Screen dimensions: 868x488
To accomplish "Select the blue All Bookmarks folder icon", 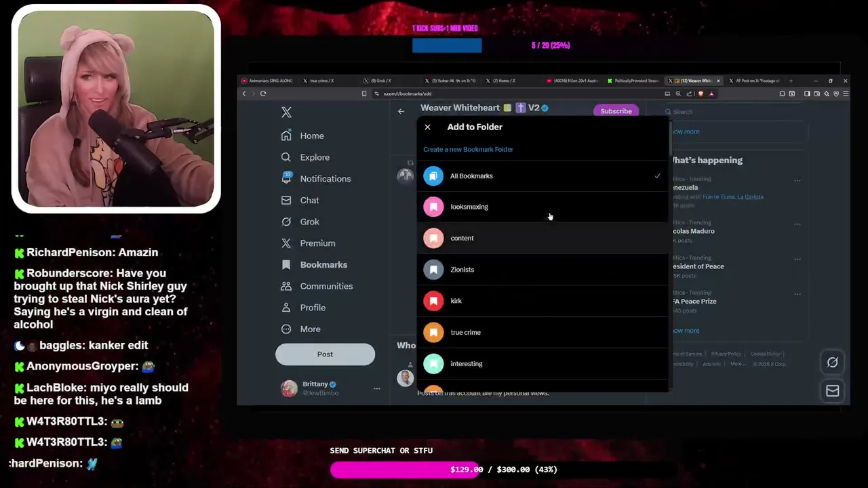I will pyautogui.click(x=433, y=176).
